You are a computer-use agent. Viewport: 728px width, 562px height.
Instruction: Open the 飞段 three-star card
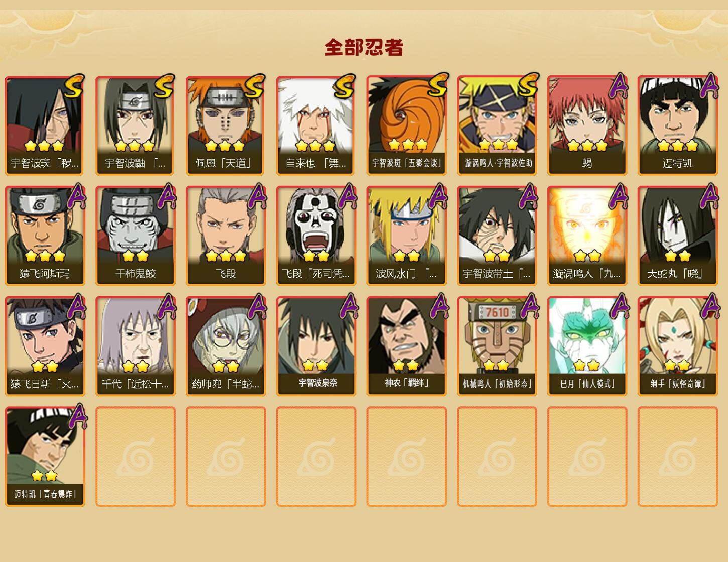pyautogui.click(x=225, y=236)
